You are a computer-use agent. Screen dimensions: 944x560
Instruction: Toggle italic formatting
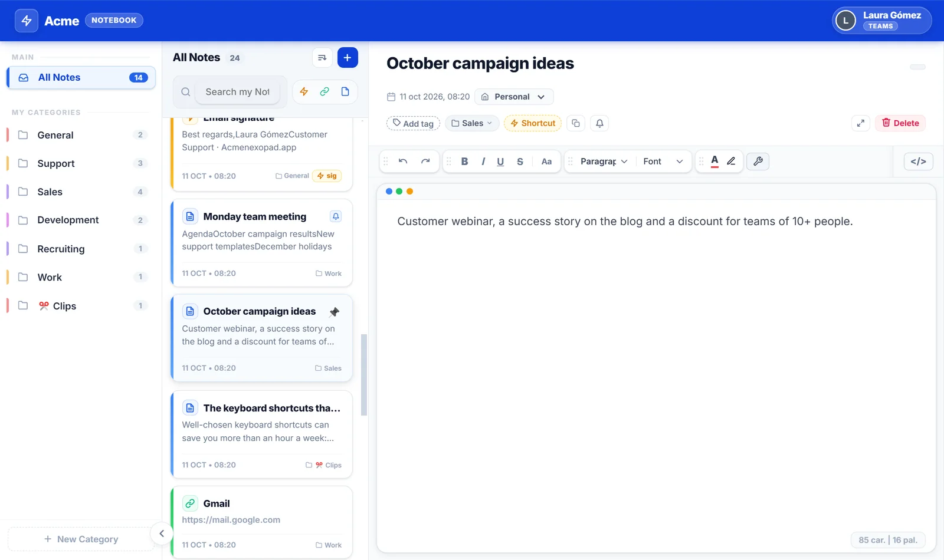[x=483, y=162]
